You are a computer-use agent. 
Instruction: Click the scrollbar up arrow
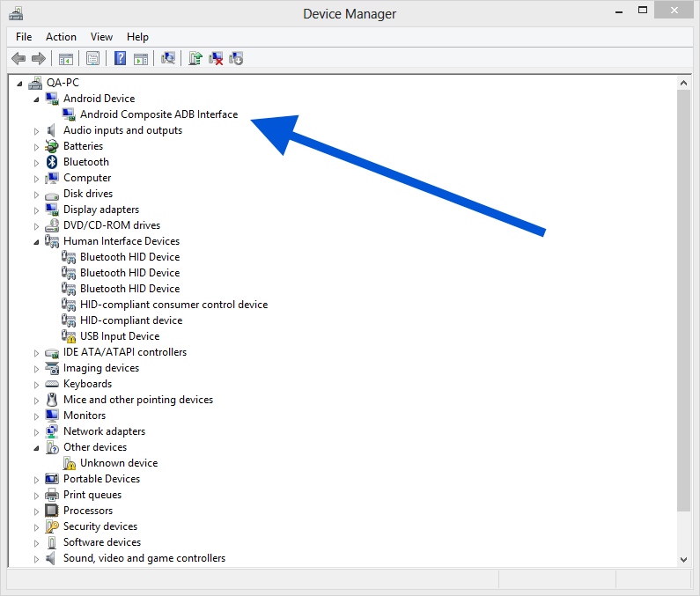(683, 83)
